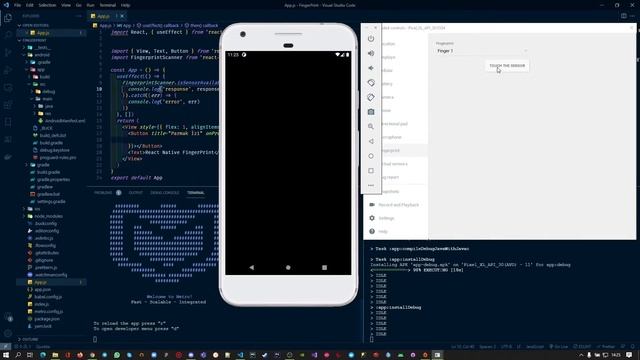Open the emulator More options ellipsis
This screenshot has height=360, width=640.
(x=371, y=185)
